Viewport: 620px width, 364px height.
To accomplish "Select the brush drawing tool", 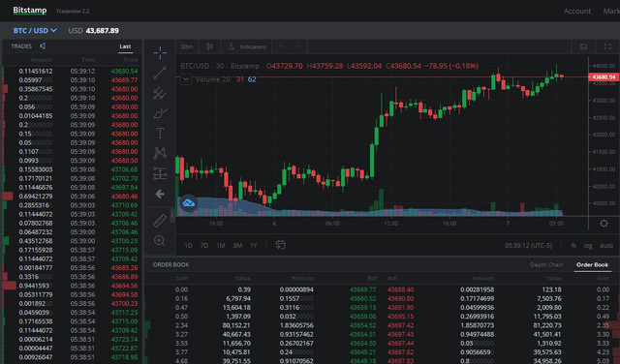I will click(160, 113).
